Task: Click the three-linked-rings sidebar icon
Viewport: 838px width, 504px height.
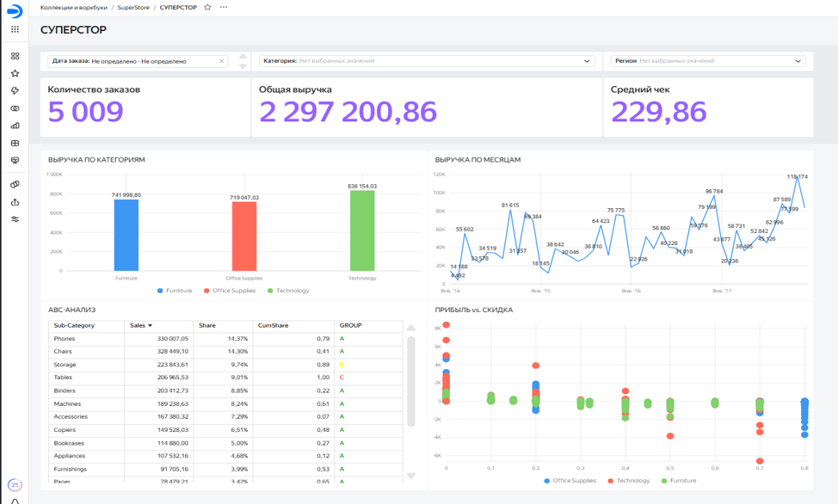Action: (15, 184)
